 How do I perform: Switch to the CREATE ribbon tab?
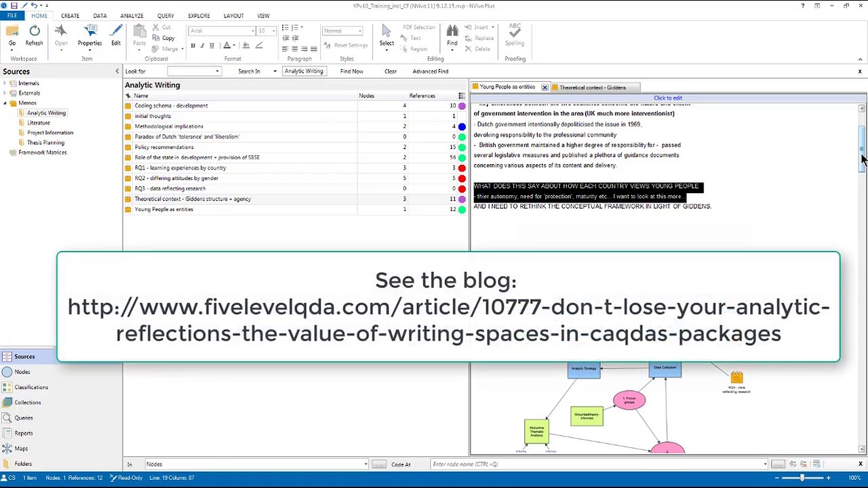click(70, 16)
